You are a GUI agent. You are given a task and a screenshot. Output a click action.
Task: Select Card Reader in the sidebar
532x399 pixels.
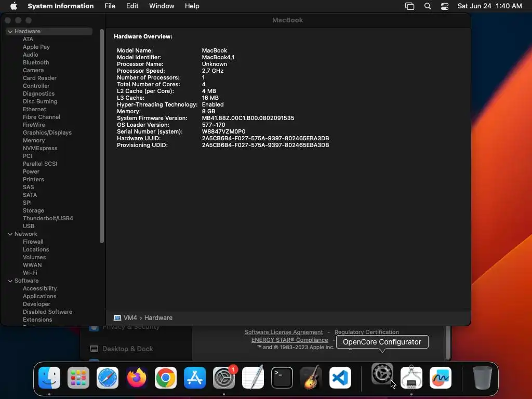pos(39,78)
